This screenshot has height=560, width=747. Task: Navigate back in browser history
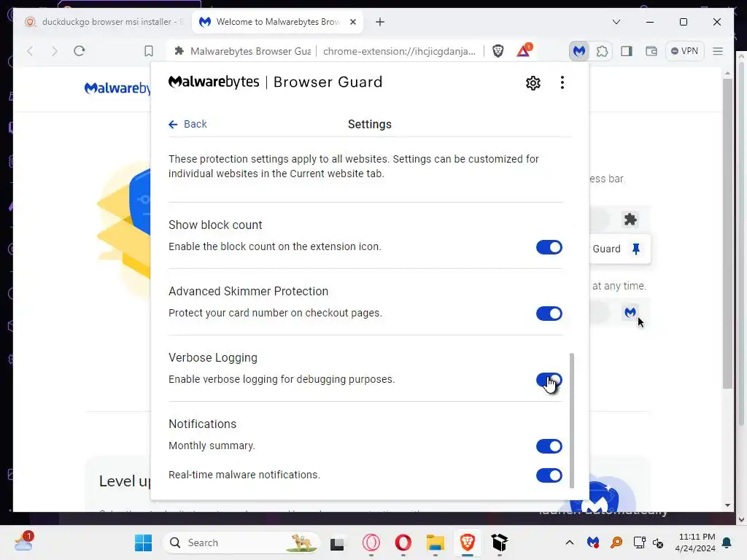click(30, 51)
